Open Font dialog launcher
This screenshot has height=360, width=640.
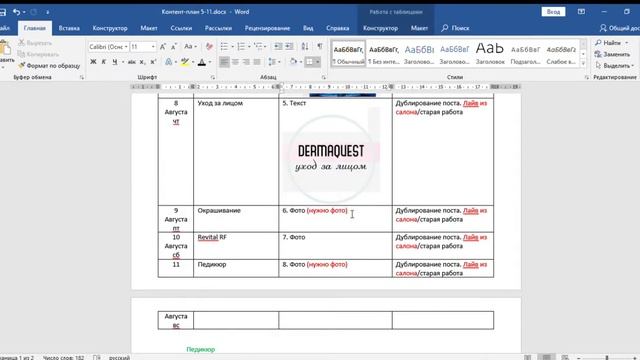(213, 77)
